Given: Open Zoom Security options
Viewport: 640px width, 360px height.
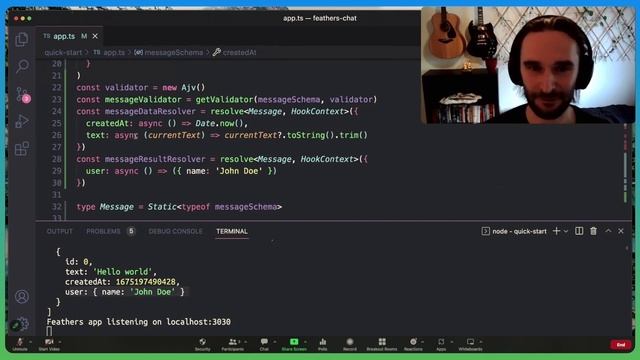Looking at the screenshot, I should coord(202,344).
